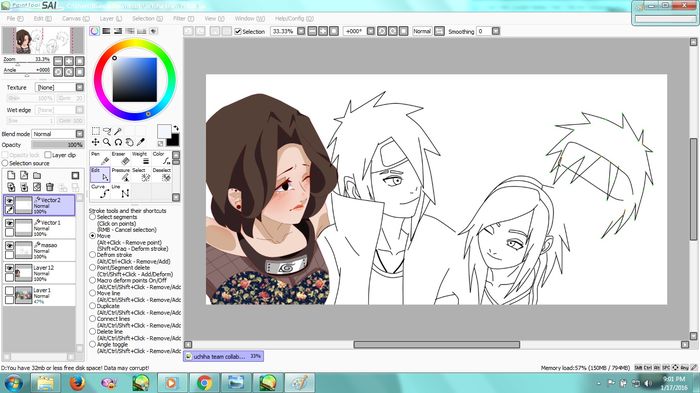700x393 pixels.
Task: Flip view horizontally in top toolbar
Action: (439, 31)
